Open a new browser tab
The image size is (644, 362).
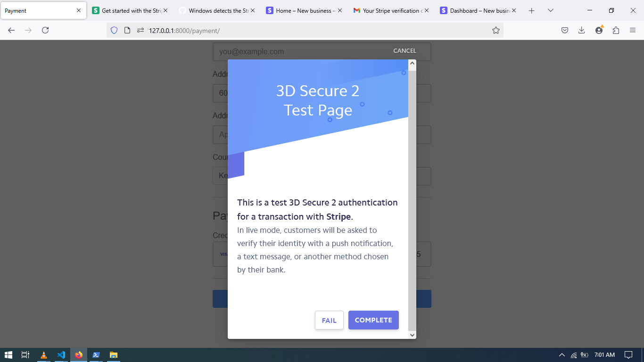[531, 10]
